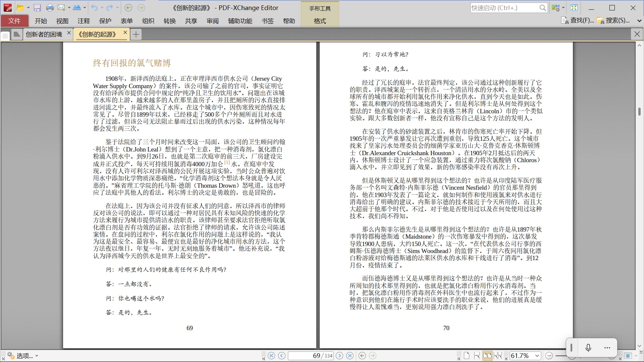Viewport: 644px width, 362px height.
Task: Toggle two pages facing layout
Action: point(487,356)
